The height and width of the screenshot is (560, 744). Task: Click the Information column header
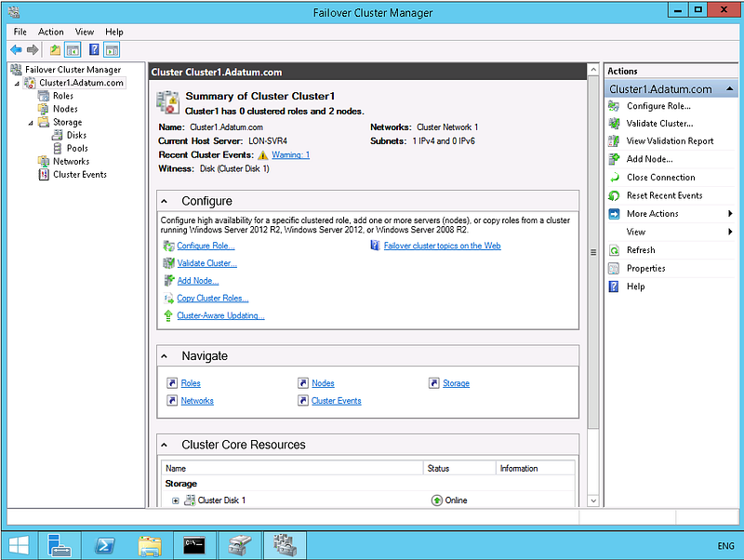(536, 469)
